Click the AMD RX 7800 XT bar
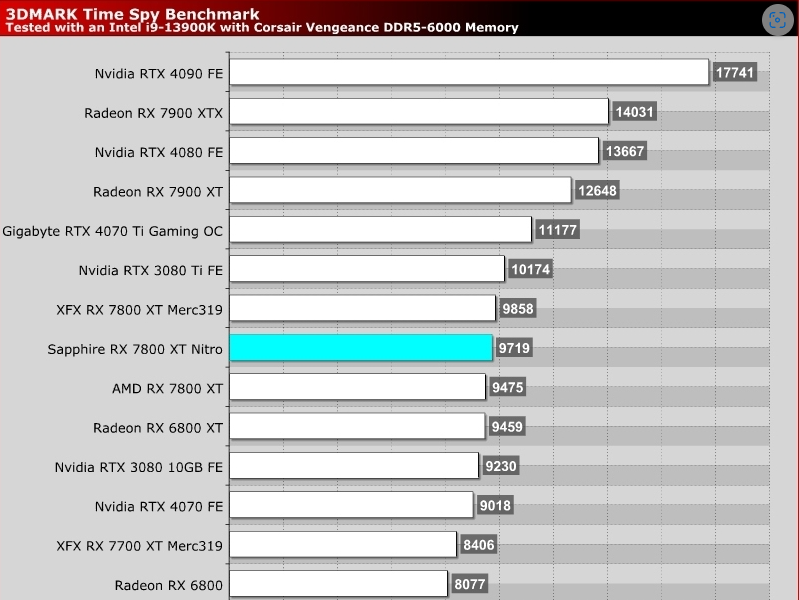Viewport: 799px width, 600px height. (357, 387)
